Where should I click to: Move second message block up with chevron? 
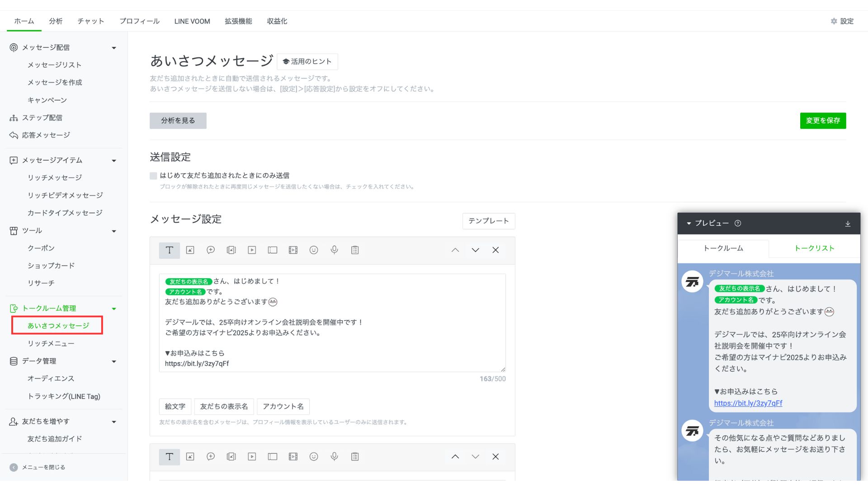[455, 457]
